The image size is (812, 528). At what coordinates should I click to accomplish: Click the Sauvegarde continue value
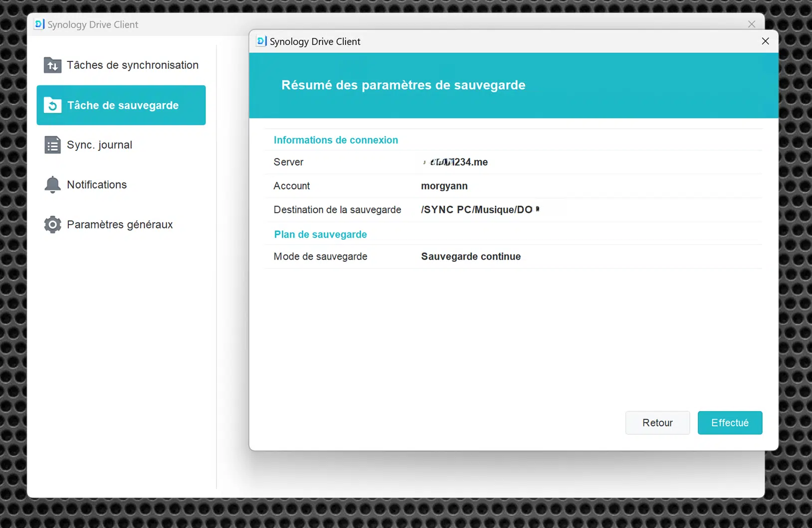471,257
